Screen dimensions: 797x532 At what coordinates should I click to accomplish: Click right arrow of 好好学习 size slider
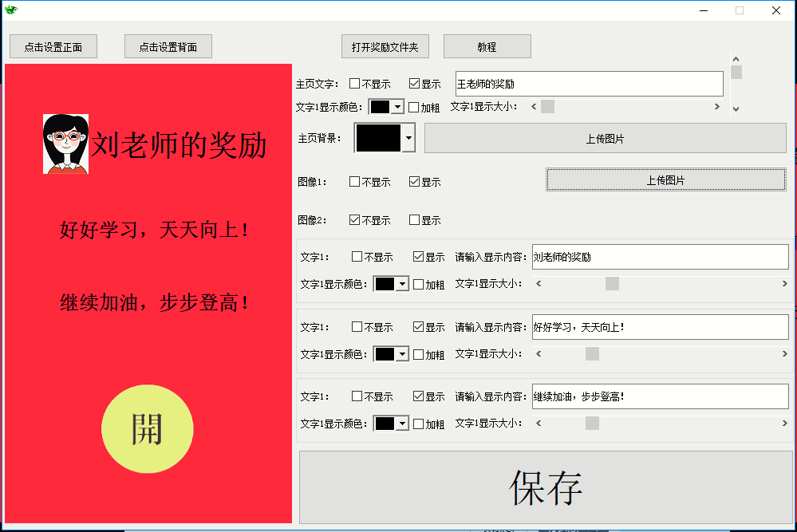click(x=784, y=353)
